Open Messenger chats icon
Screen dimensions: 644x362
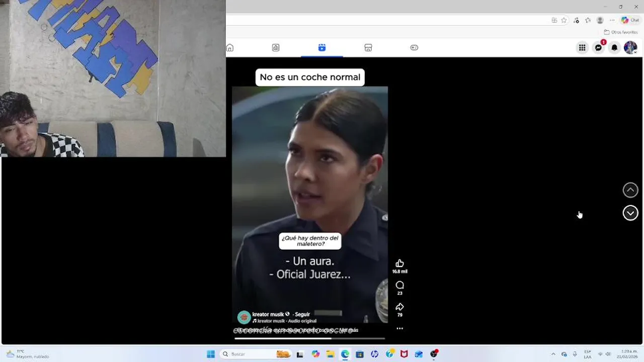coord(598,48)
